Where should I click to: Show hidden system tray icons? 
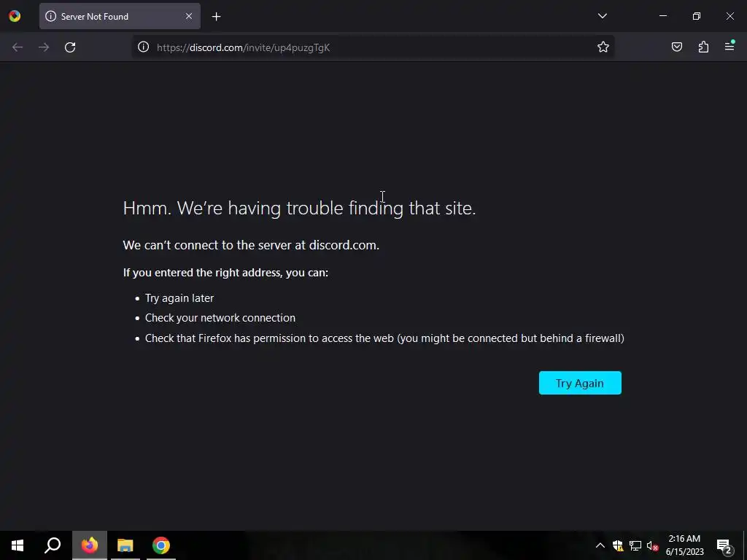click(x=600, y=545)
